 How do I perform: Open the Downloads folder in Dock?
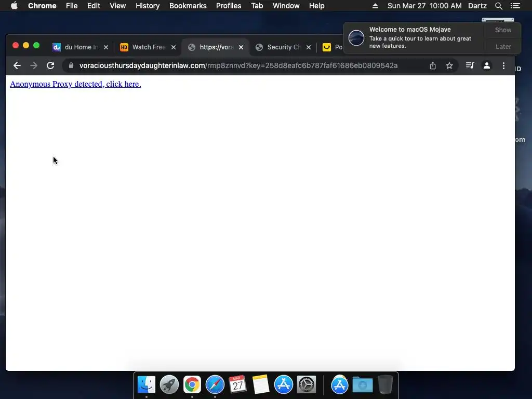(362, 385)
